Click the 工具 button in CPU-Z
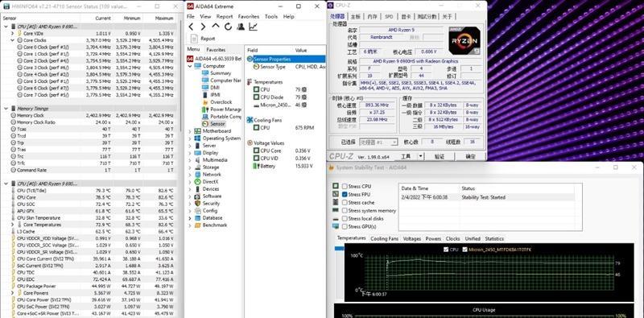The height and width of the screenshot is (318, 644). pos(406,156)
